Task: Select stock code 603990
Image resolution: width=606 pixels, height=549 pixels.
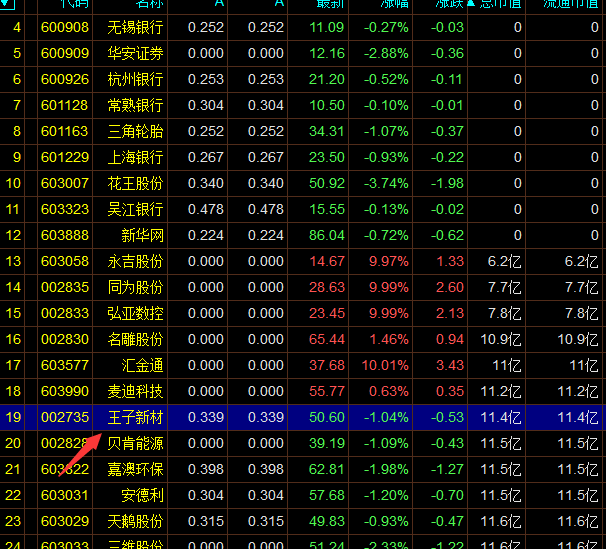Action: click(x=65, y=391)
